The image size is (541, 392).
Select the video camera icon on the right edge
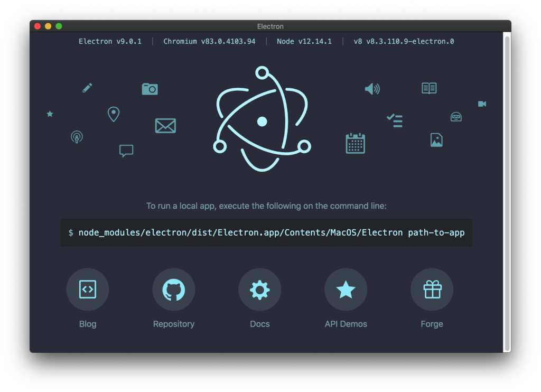click(482, 104)
